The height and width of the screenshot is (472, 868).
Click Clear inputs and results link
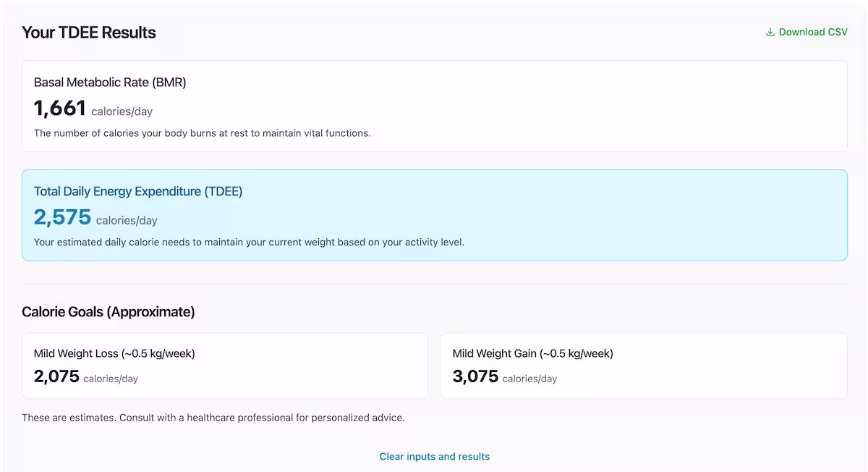pos(435,457)
